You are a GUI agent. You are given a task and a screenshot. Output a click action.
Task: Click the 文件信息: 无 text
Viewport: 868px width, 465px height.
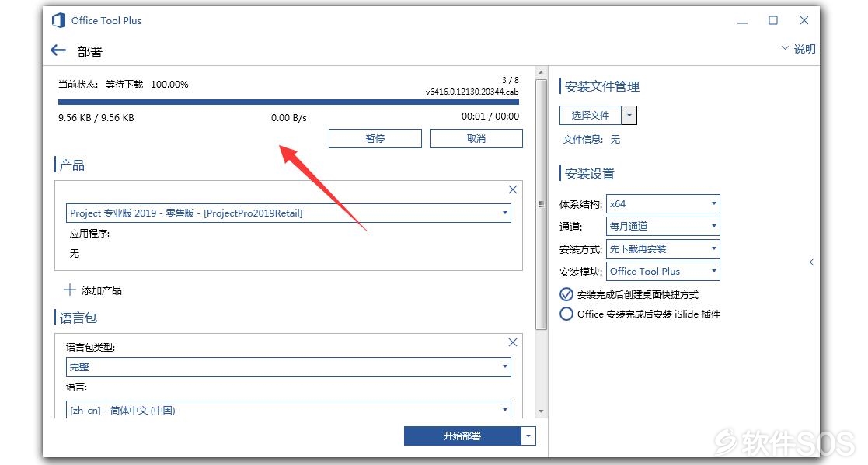pos(591,139)
